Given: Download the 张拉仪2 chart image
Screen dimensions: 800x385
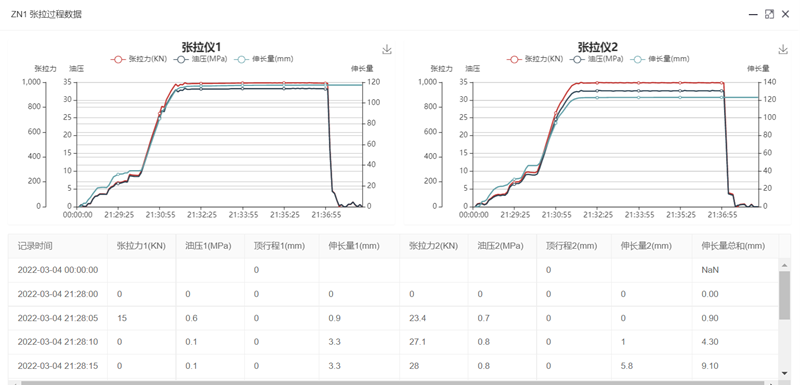Looking at the screenshot, I should [x=783, y=49].
